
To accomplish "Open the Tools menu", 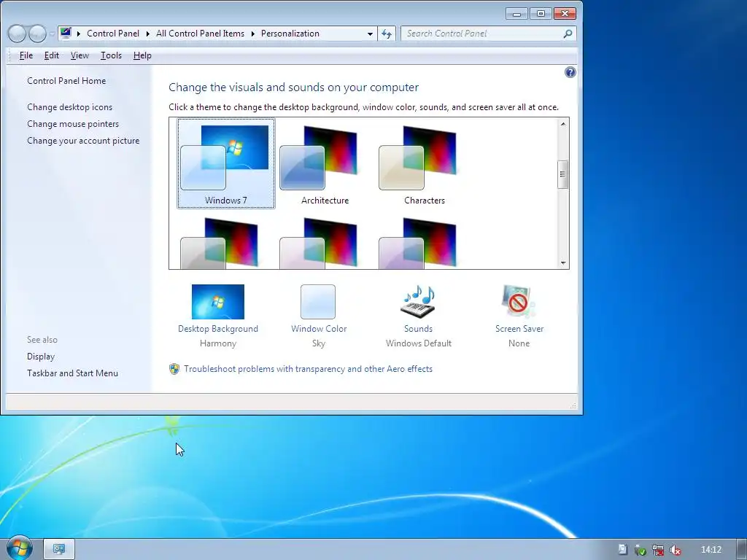I will [x=111, y=55].
